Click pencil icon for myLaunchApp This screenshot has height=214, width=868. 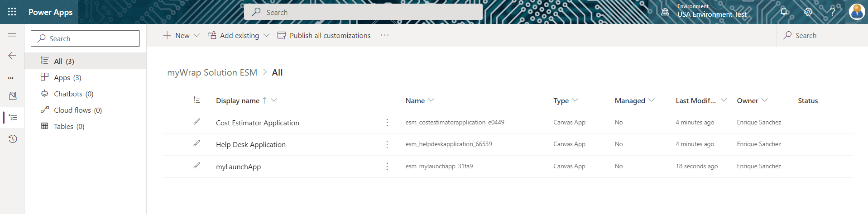pyautogui.click(x=197, y=166)
